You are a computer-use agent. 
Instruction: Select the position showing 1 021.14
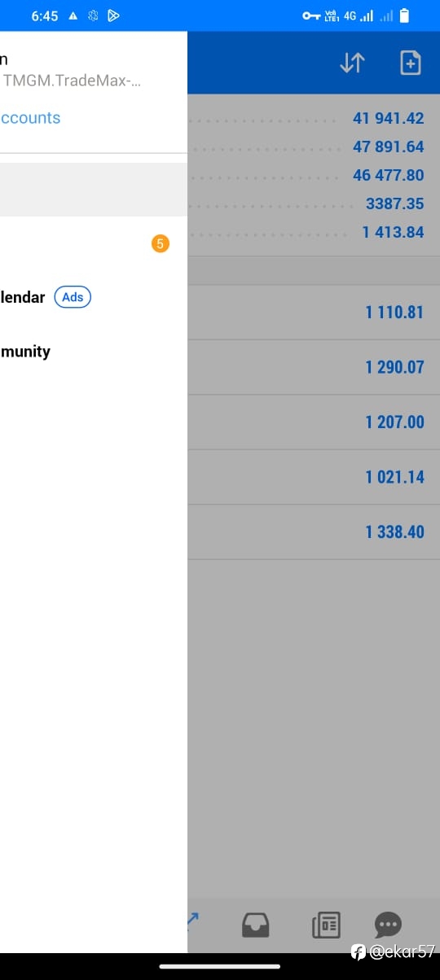(314, 477)
